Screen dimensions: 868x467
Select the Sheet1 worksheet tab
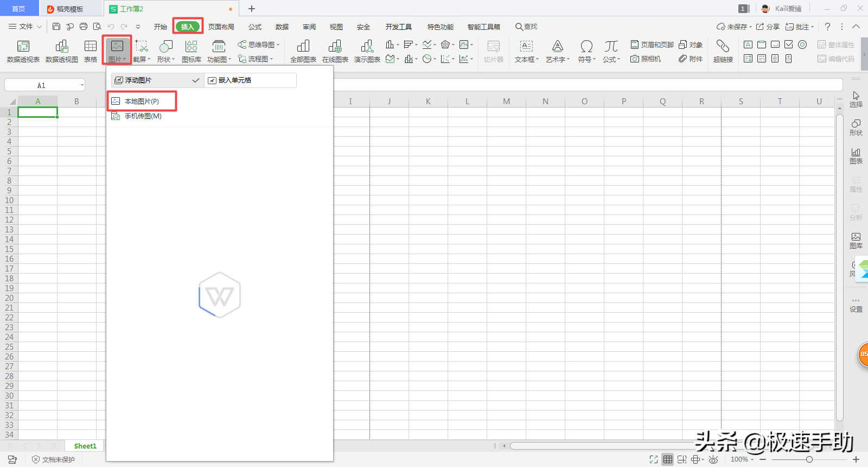click(x=85, y=446)
